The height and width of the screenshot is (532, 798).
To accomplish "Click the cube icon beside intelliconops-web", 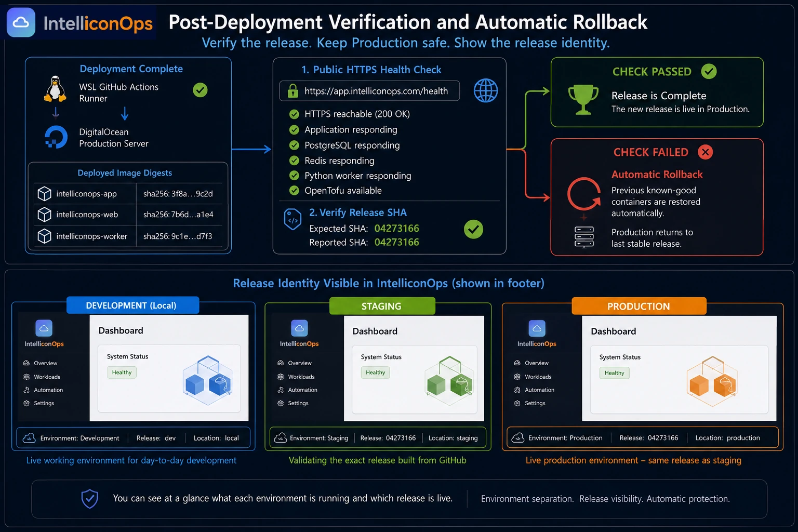I will (x=45, y=215).
